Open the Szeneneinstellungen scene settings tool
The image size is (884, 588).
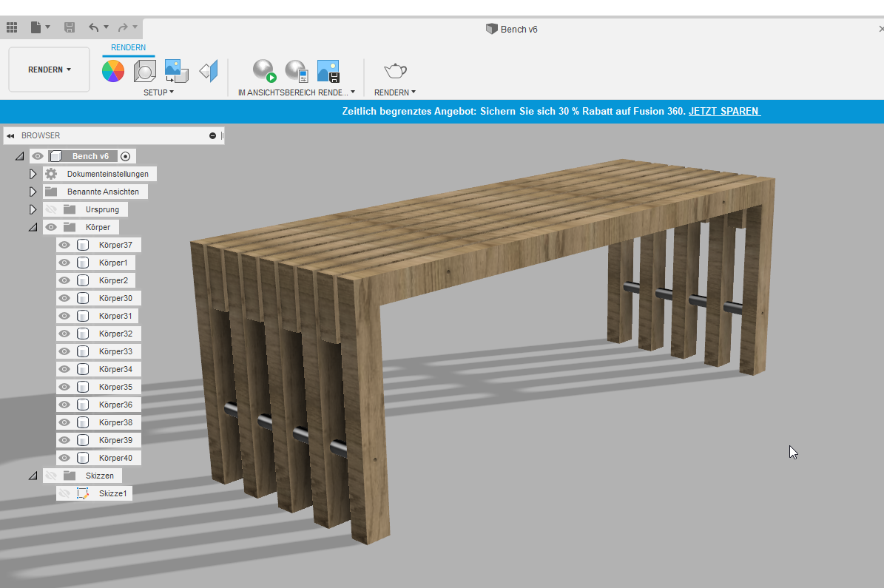coord(144,71)
